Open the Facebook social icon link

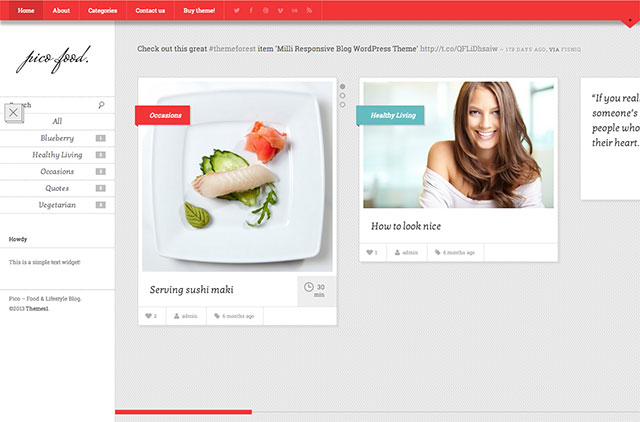click(251, 10)
